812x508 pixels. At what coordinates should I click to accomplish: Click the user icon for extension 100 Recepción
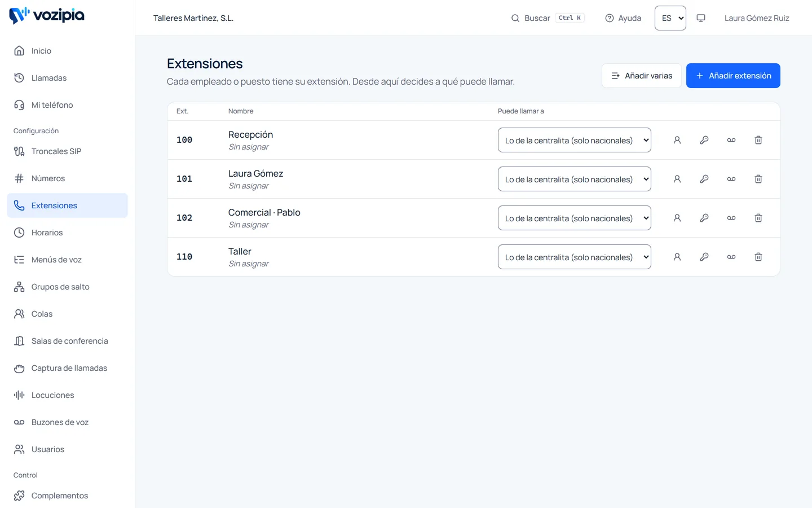coord(677,140)
